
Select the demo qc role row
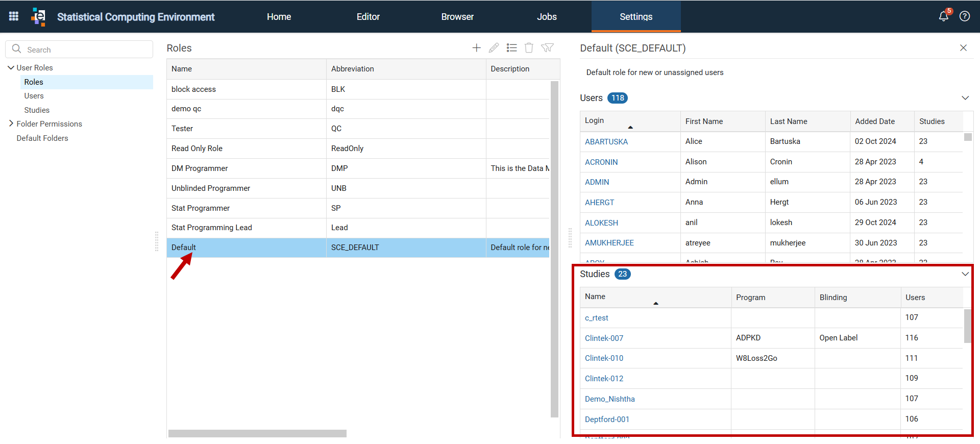358,109
